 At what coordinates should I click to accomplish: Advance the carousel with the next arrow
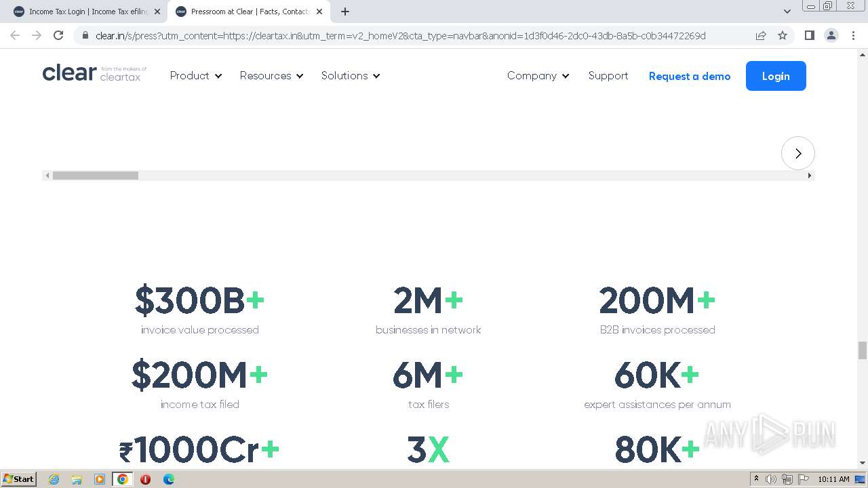click(x=798, y=153)
